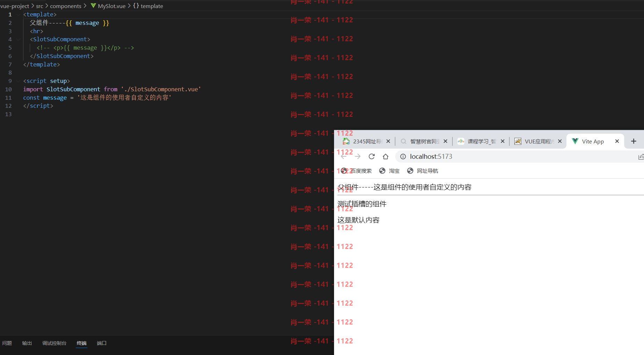Open the 百度搜索 bookmark

(x=356, y=171)
